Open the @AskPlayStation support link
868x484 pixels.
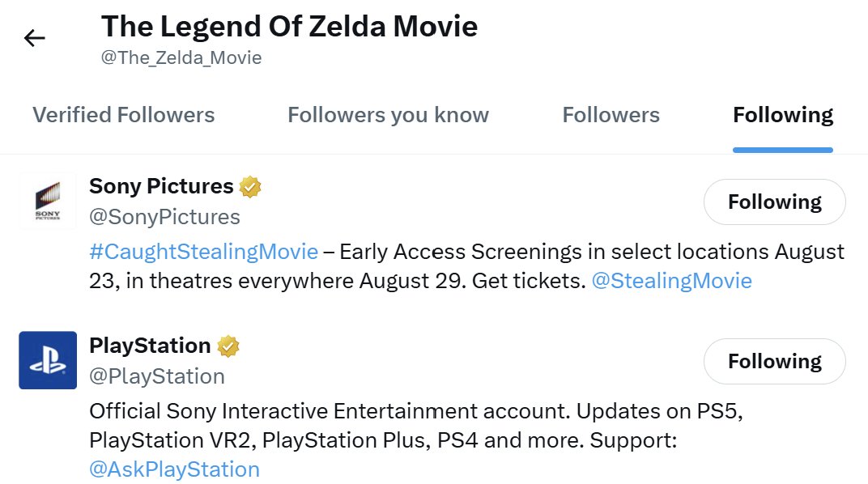[x=175, y=469]
